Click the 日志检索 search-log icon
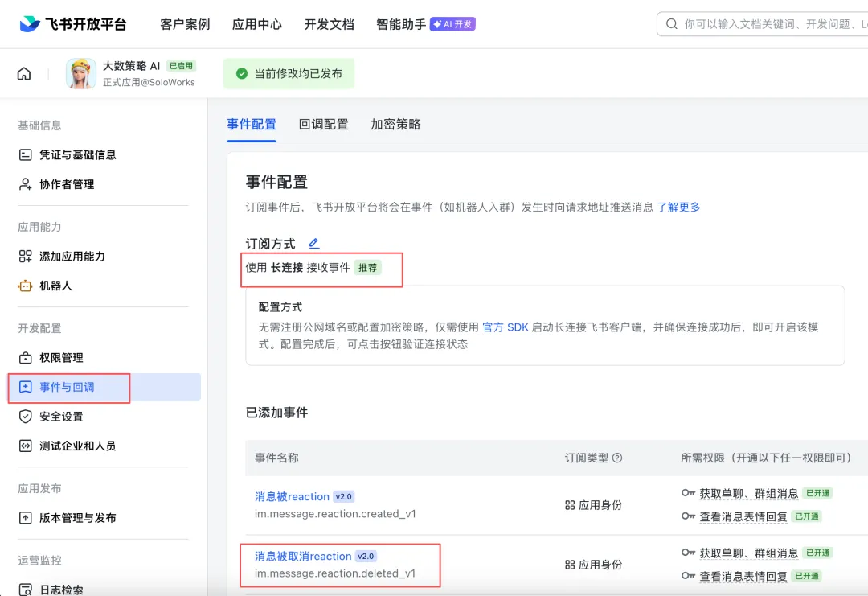The width and height of the screenshot is (868, 596). click(x=26, y=590)
